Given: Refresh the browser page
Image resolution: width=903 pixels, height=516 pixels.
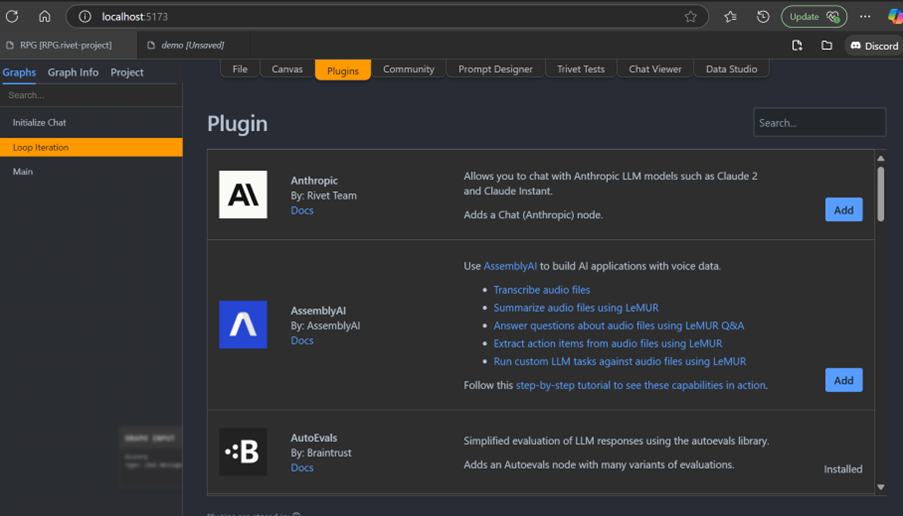Looking at the screenshot, I should (x=12, y=16).
